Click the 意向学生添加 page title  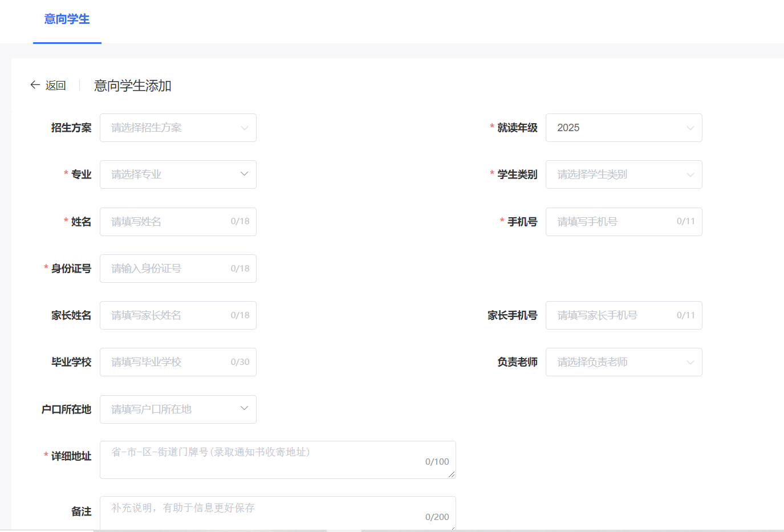pyautogui.click(x=132, y=86)
